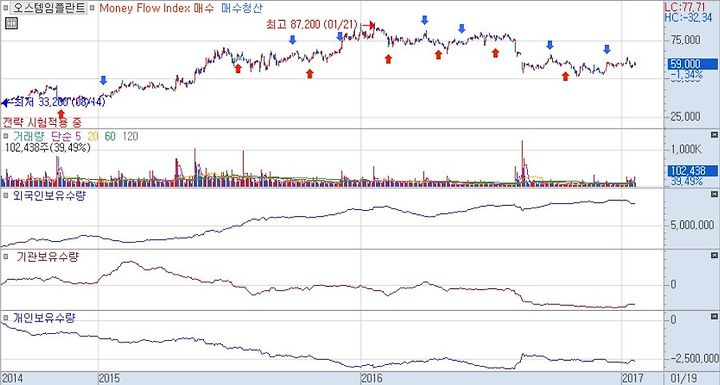Click the 오스템임플란트 stock name box

tap(48, 8)
